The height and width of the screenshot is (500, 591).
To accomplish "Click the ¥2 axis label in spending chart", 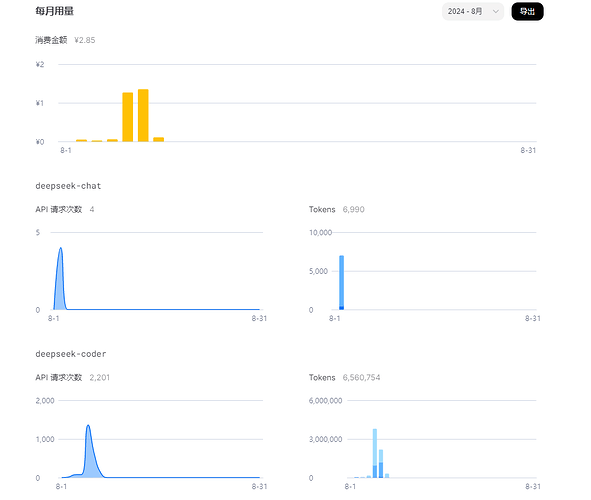I will (40, 65).
